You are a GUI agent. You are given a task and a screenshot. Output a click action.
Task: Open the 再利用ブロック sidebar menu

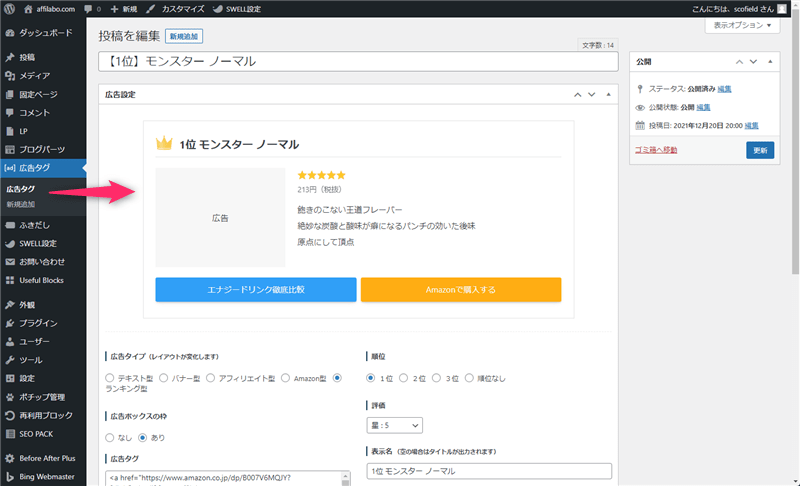click(x=43, y=415)
